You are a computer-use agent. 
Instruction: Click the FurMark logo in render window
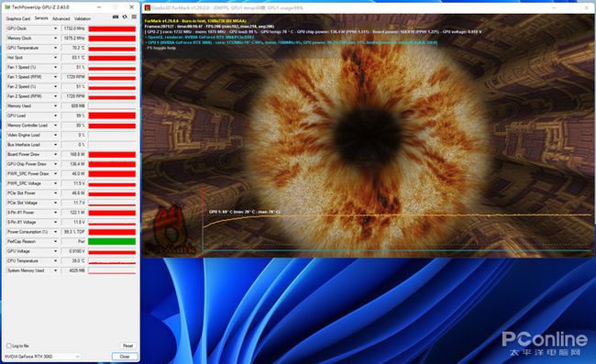[x=171, y=230]
